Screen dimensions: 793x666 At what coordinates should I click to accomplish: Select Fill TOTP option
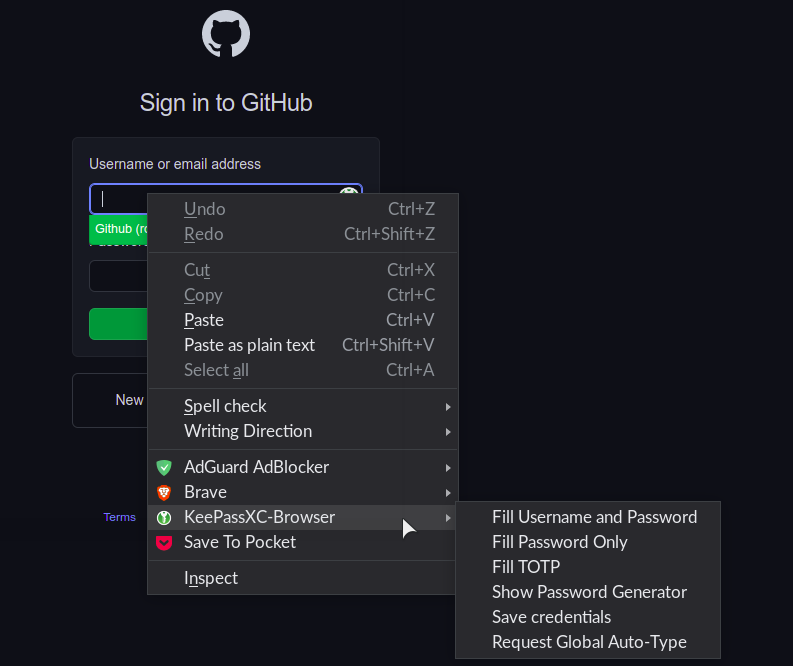point(525,567)
